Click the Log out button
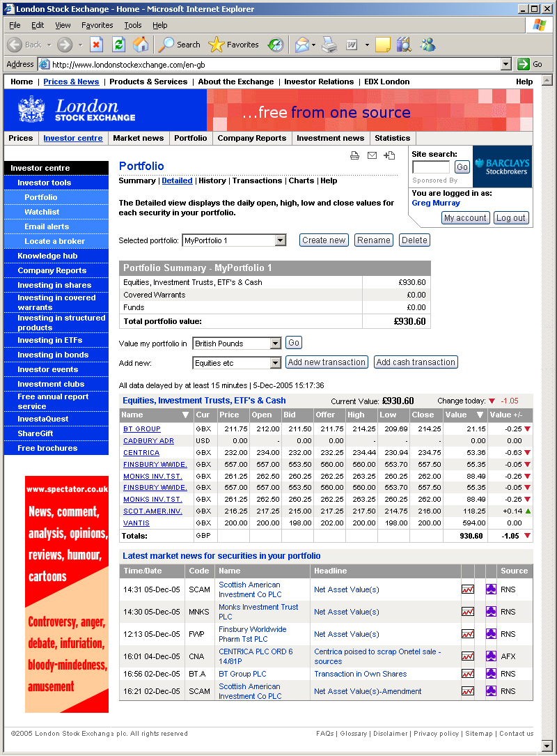This screenshot has height=756, width=557. tap(511, 218)
